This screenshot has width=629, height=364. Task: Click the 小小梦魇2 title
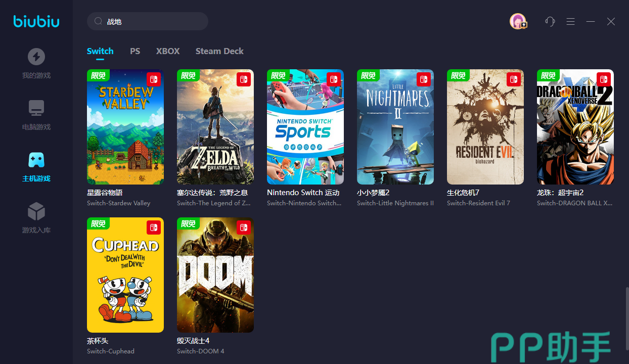373,193
